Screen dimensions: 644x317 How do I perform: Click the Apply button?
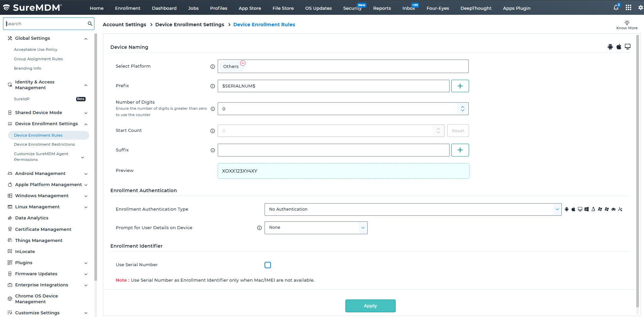370,306
